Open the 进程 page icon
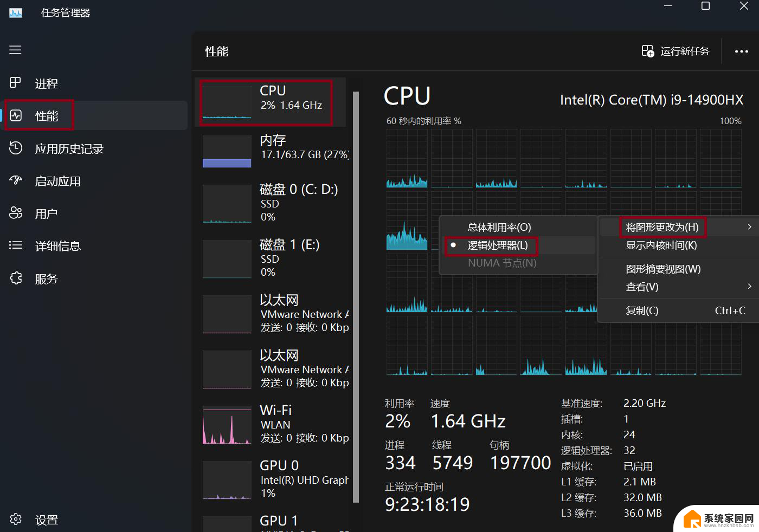Screen dimensions: 759x532 click(x=15, y=83)
